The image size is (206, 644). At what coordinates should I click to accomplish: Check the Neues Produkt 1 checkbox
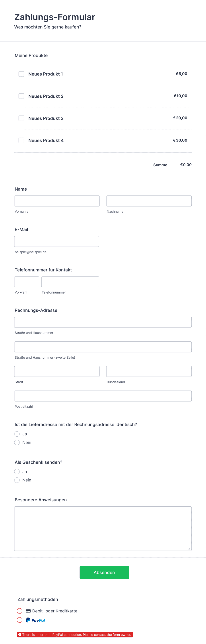point(21,74)
